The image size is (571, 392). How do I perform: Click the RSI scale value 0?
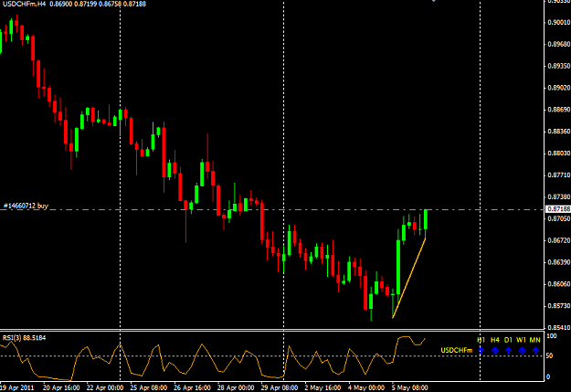(548, 377)
